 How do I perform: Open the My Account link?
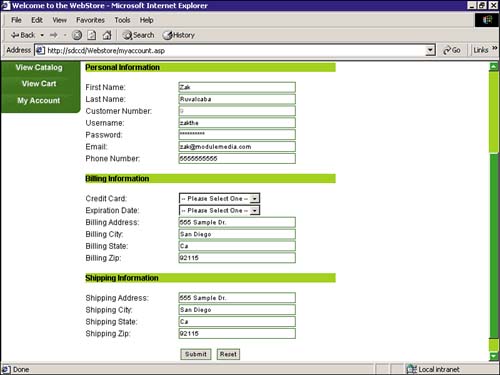pos(39,100)
